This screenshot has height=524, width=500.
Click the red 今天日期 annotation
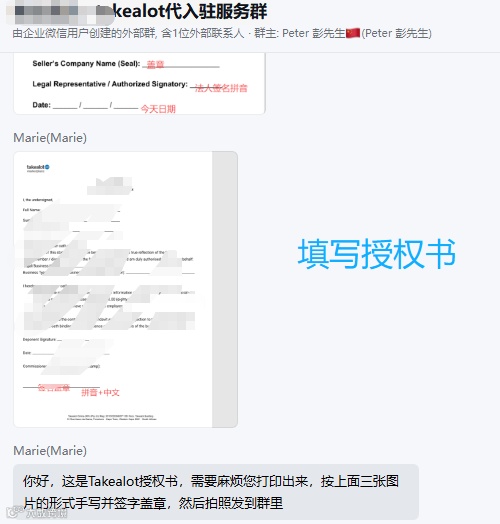[x=158, y=109]
